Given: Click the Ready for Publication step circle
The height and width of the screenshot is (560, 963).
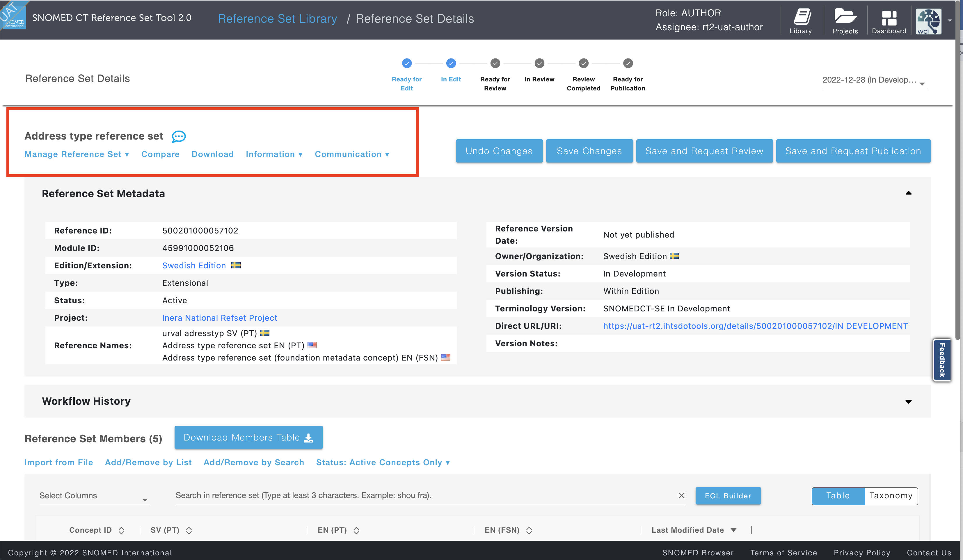Looking at the screenshot, I should point(628,63).
